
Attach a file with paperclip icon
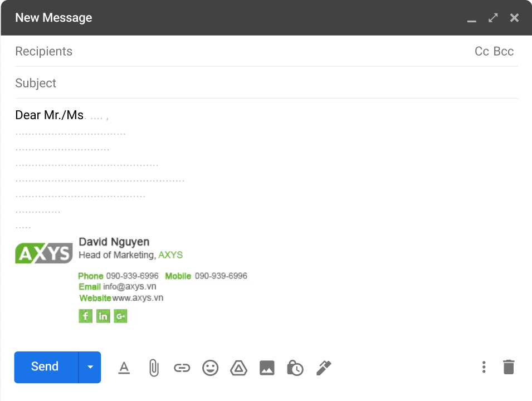coord(153,368)
